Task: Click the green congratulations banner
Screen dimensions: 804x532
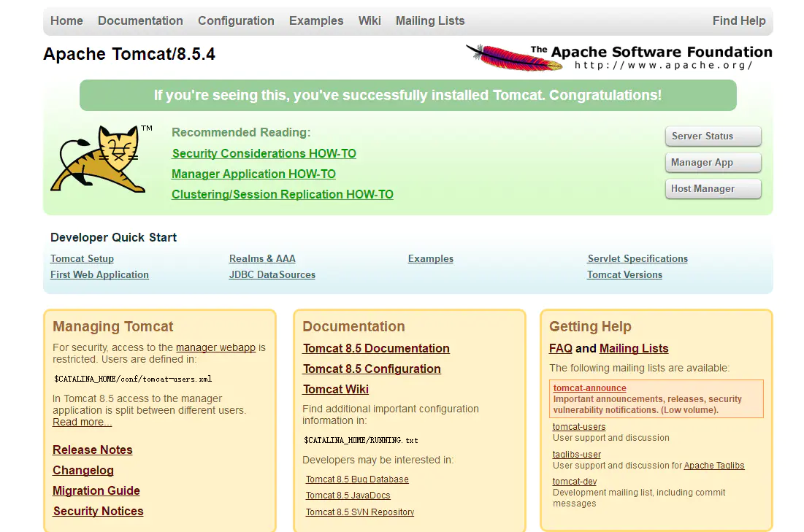Action: coord(408,96)
